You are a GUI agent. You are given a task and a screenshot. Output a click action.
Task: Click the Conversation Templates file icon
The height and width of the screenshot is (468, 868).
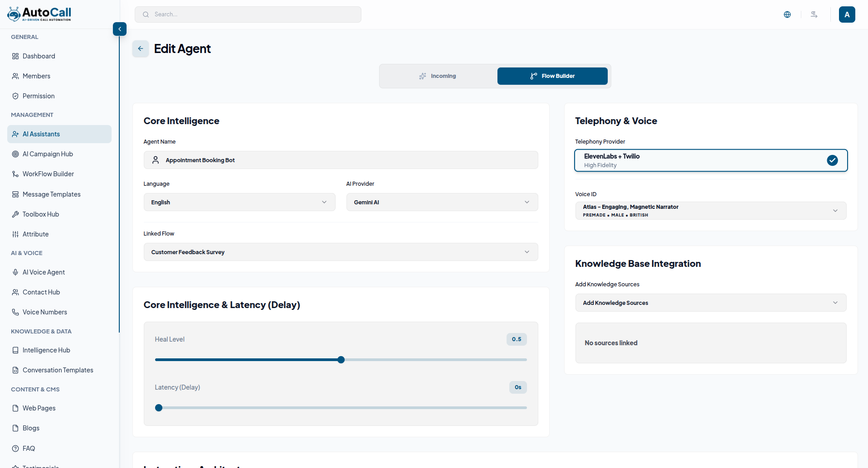pyautogui.click(x=15, y=370)
